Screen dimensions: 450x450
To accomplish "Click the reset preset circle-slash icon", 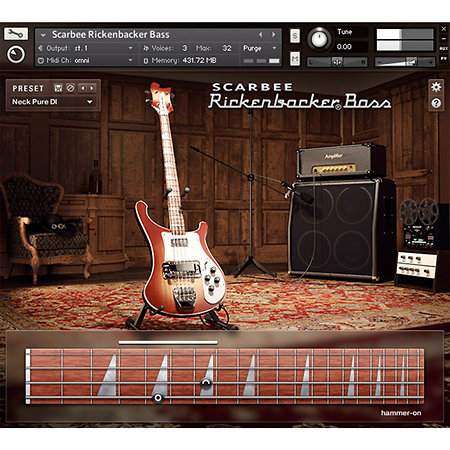I will [x=70, y=88].
